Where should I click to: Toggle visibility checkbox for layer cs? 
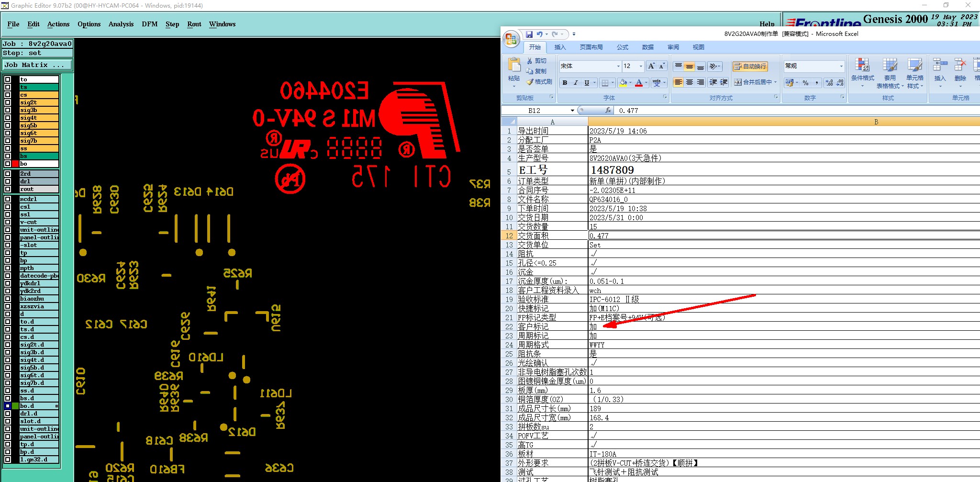point(8,95)
